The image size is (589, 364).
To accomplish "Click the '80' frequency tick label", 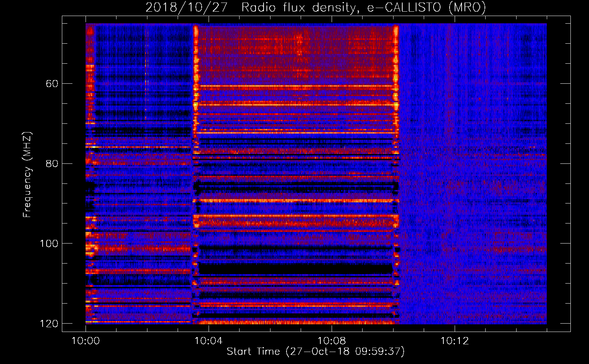I will coord(52,163).
